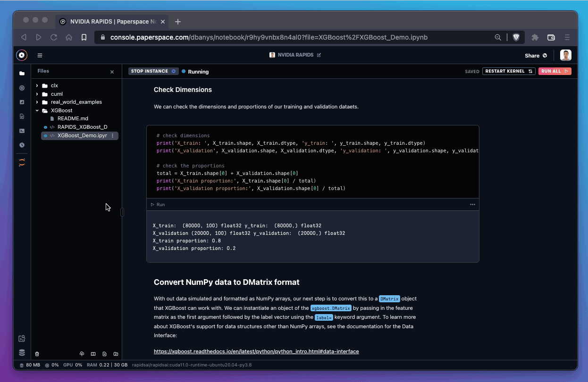588x382 pixels.
Task: Open the browser extensions puzzle icon
Action: tap(535, 37)
